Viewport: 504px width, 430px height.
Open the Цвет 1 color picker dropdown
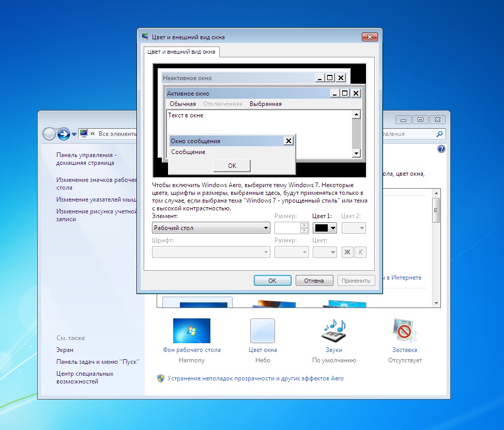coord(325,228)
